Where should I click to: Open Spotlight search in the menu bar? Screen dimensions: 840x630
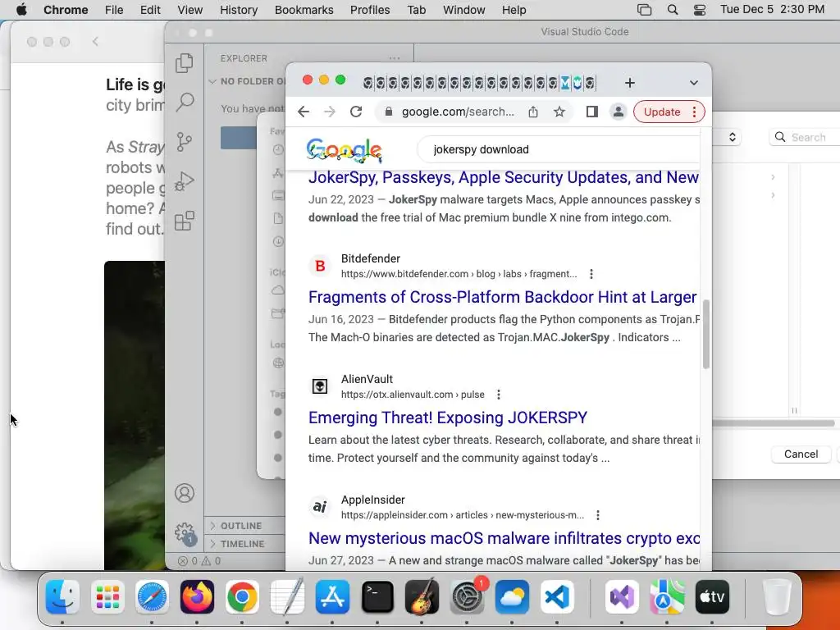pyautogui.click(x=673, y=10)
